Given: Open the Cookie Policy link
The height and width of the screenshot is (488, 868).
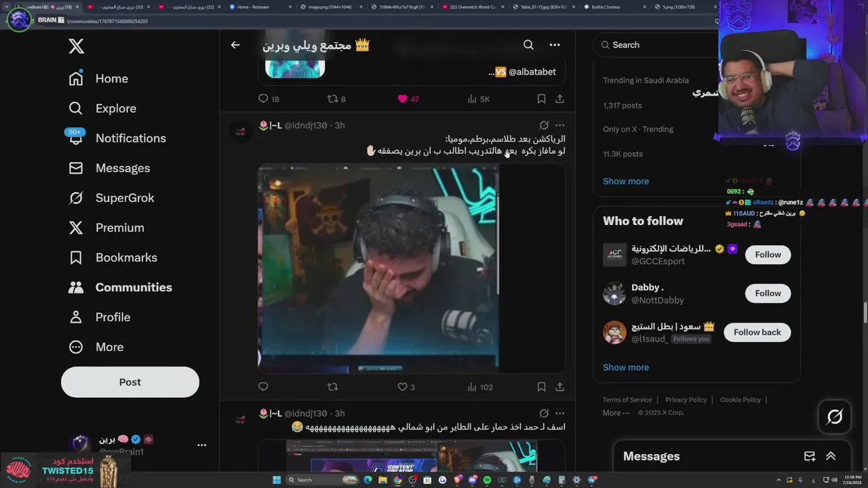Looking at the screenshot, I should (x=741, y=400).
